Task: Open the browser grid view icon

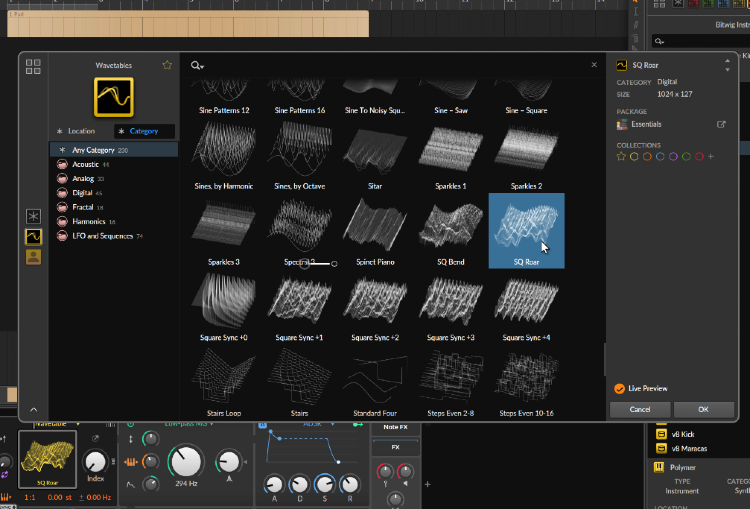Action: pos(33,66)
